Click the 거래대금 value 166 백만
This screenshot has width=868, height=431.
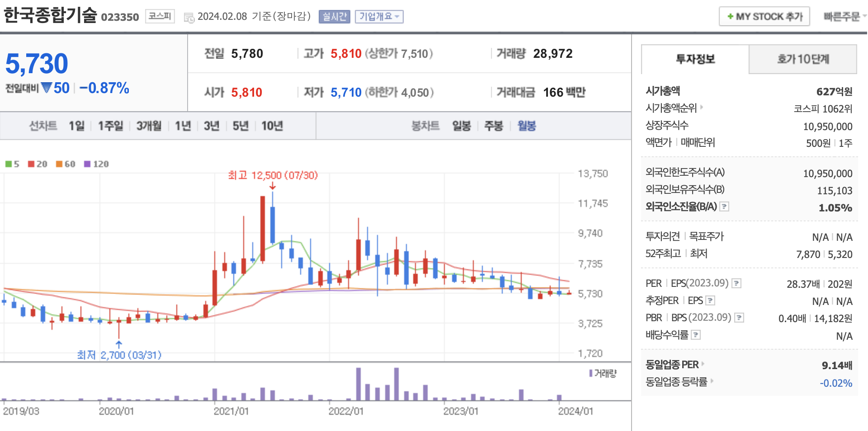tap(564, 93)
